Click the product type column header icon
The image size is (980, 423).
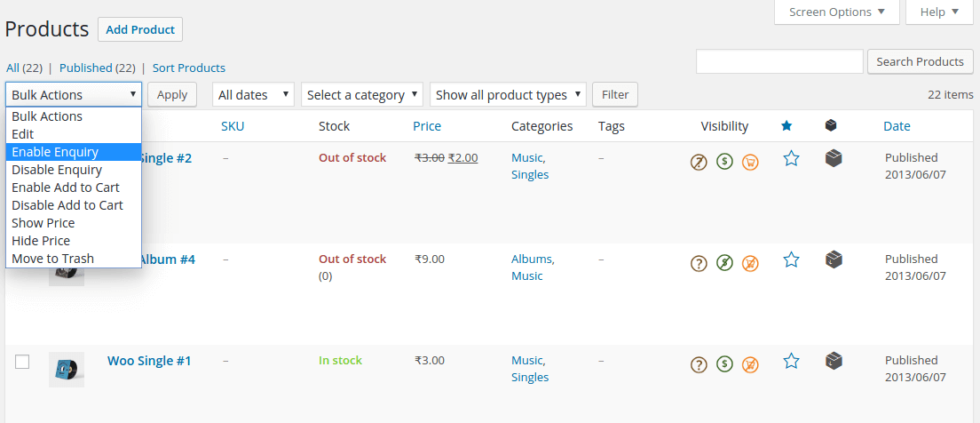pyautogui.click(x=831, y=126)
